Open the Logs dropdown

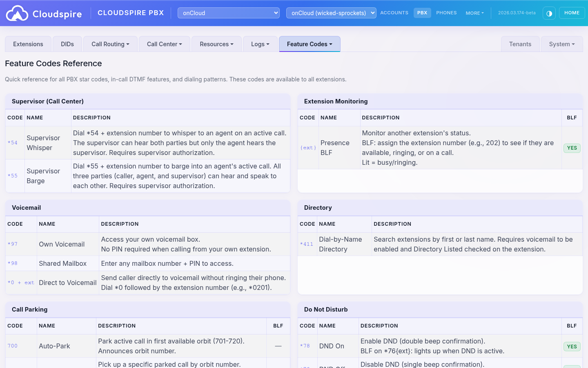point(260,44)
